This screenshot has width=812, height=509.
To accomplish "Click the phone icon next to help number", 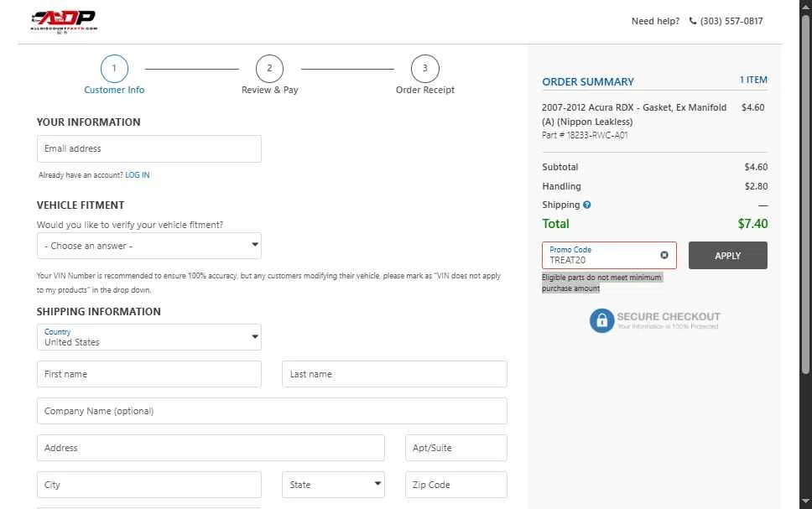I will (x=692, y=21).
